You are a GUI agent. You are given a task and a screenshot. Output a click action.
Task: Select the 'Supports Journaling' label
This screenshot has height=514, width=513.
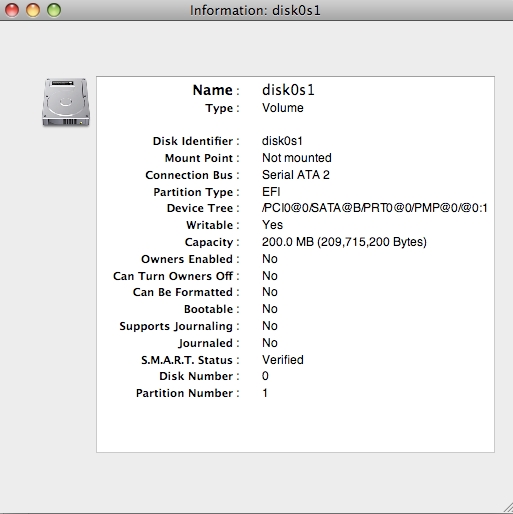coord(176,326)
